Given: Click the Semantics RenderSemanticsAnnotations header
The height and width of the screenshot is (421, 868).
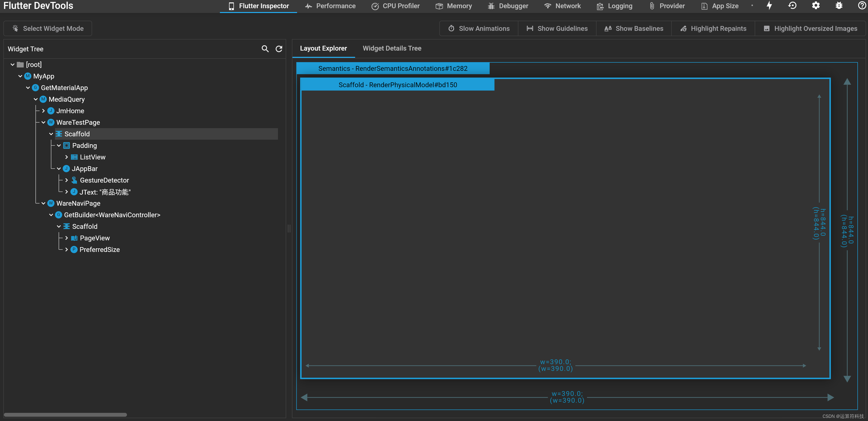Looking at the screenshot, I should [393, 68].
